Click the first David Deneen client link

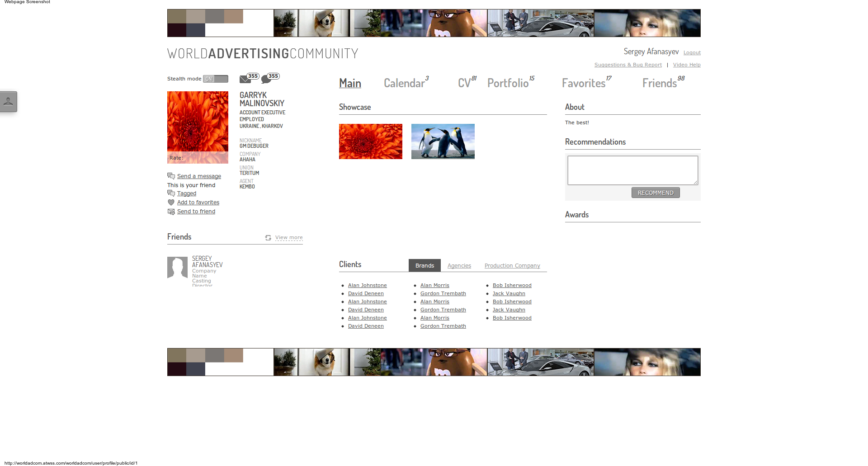[x=366, y=294]
